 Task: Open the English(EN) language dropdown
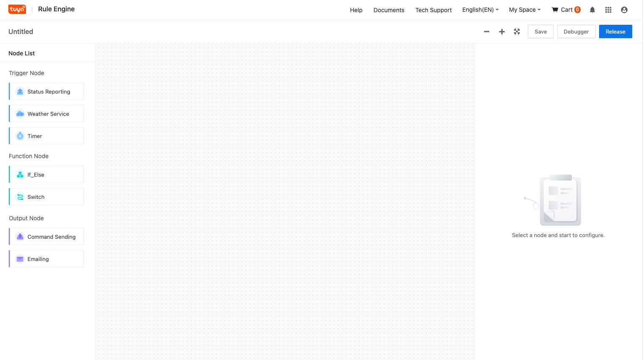tap(480, 10)
